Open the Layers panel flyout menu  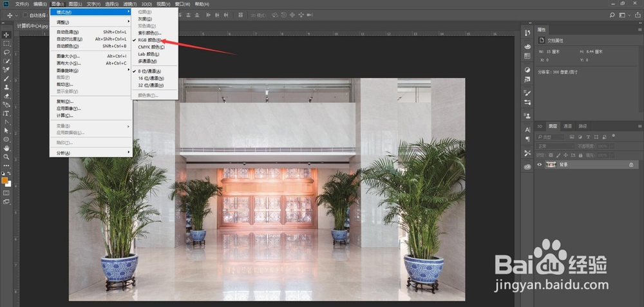tap(640, 126)
